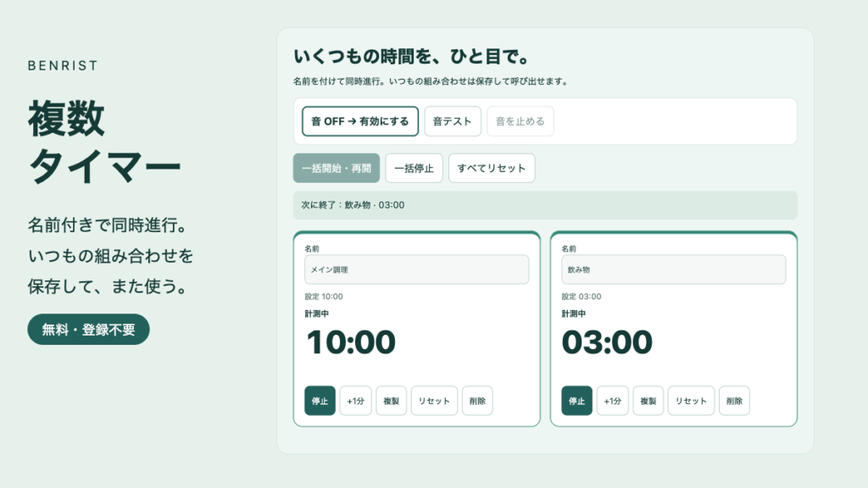Enable sound with 音 OFF → 有効にする

coord(359,121)
